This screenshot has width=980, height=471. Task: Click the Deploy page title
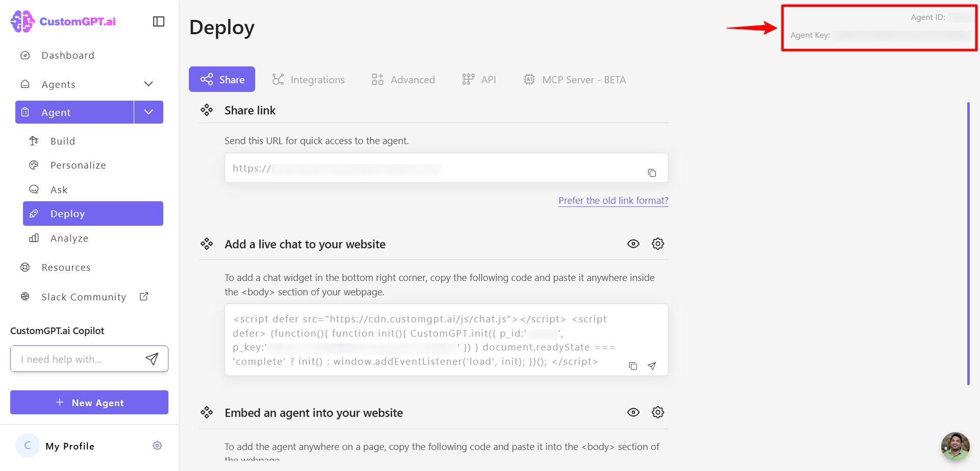(x=222, y=27)
